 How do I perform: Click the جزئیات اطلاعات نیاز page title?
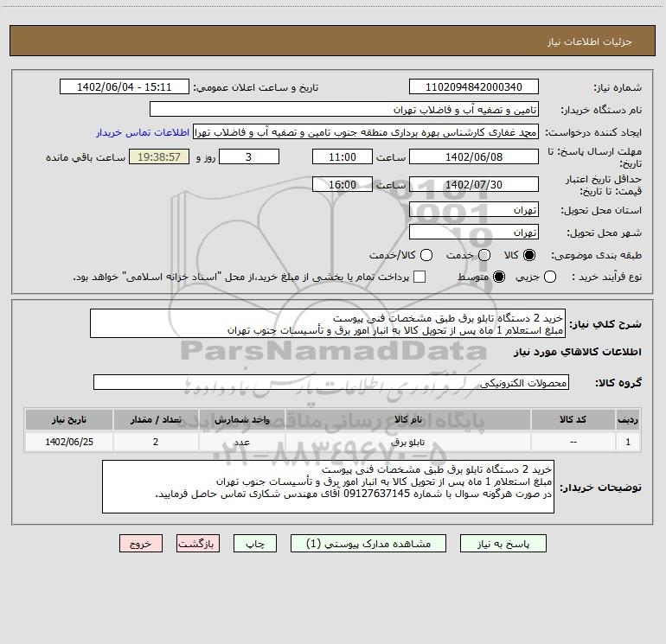click(x=589, y=41)
